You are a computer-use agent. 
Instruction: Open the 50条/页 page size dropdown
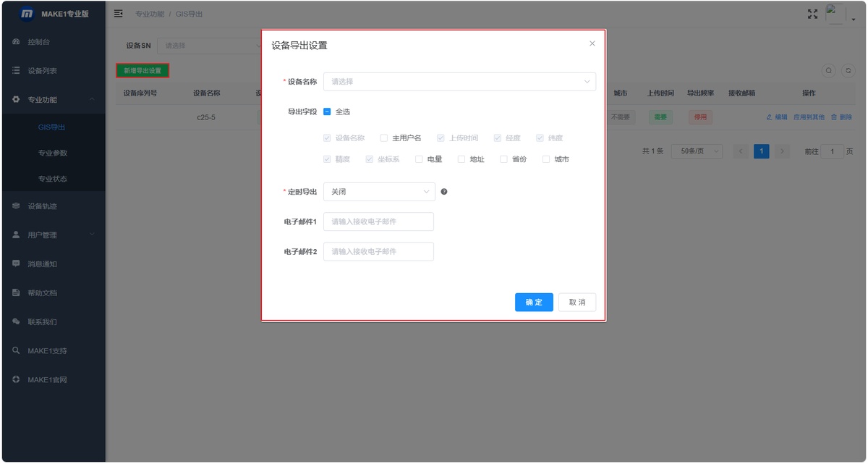(x=697, y=151)
